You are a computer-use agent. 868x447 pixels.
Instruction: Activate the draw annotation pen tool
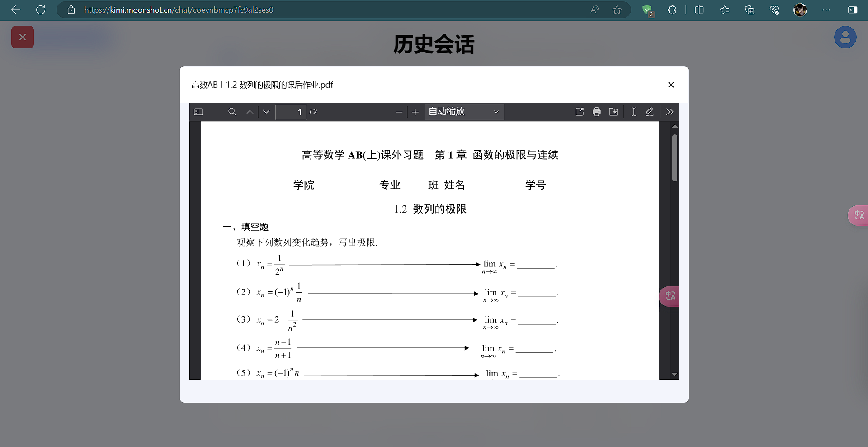[650, 112]
